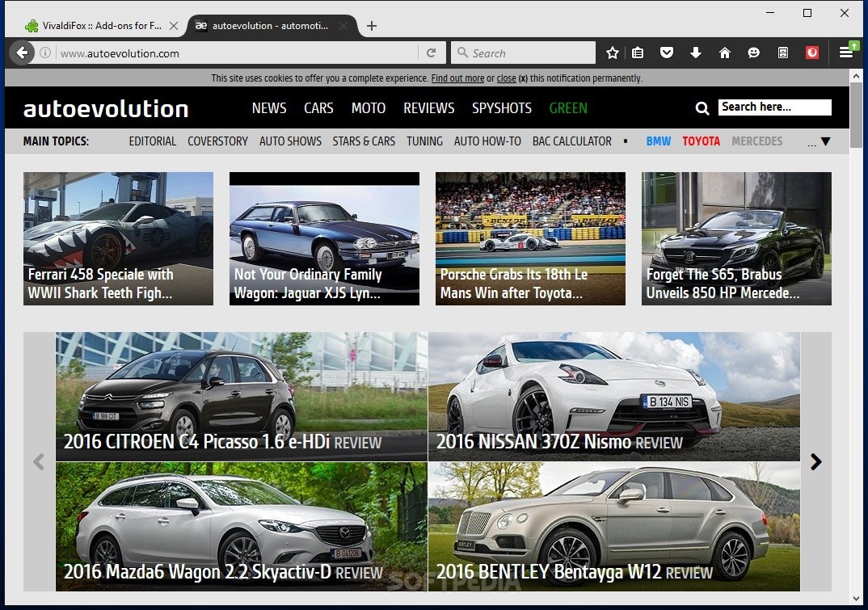Viewport: 868px width, 610px height.
Task: Open a new tab with plus button
Action: 372,26
